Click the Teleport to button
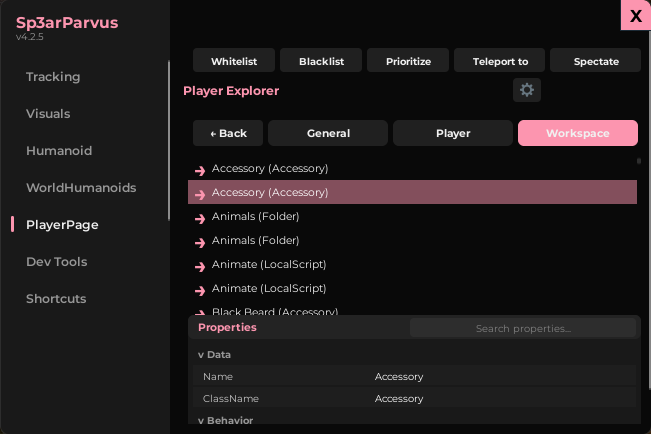Viewport: 651px width, 434px height. [x=499, y=60]
